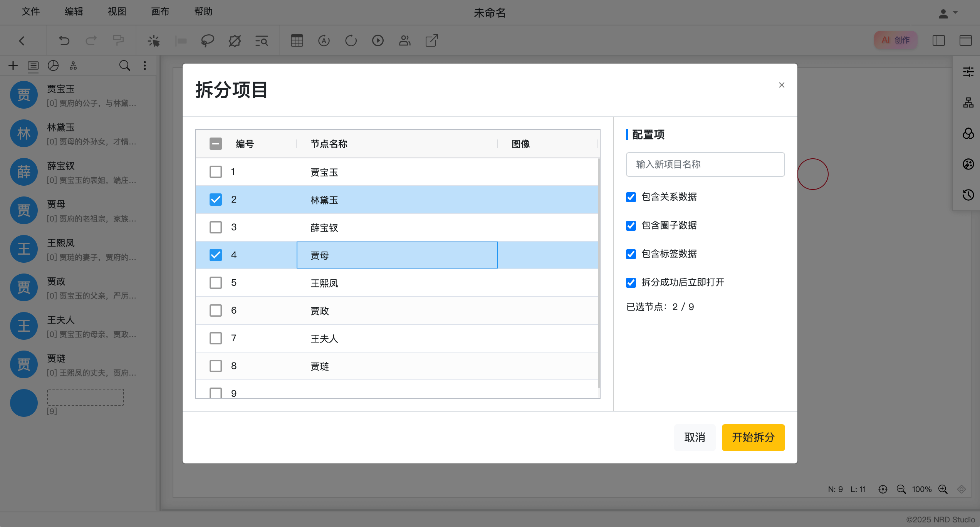Image resolution: width=980 pixels, height=527 pixels.
Task: Click the redo icon
Action: (91, 40)
